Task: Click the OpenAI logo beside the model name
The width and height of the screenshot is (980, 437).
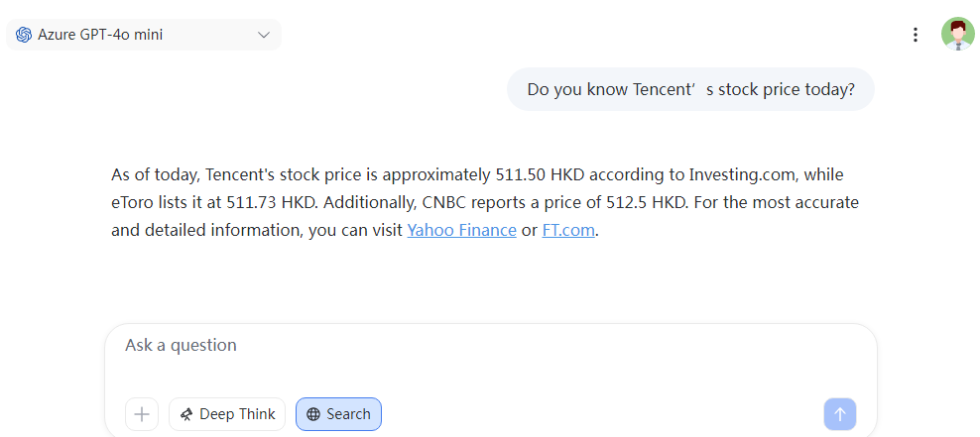Action: click(x=24, y=35)
